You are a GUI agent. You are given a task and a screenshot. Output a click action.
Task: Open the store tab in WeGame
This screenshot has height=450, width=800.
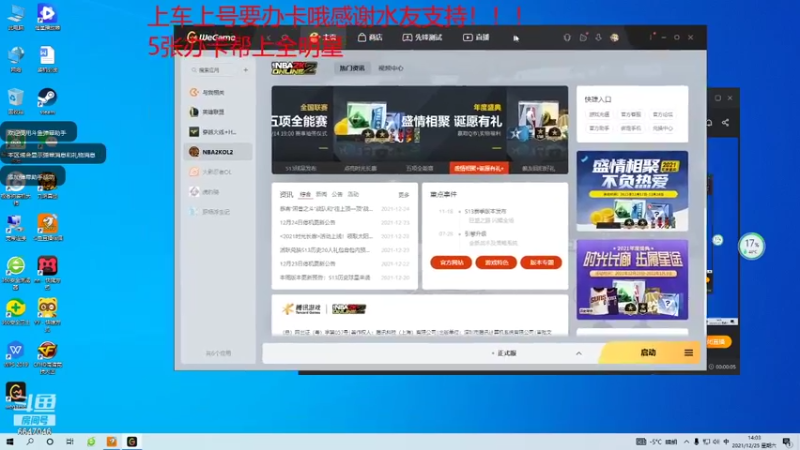tap(370, 37)
